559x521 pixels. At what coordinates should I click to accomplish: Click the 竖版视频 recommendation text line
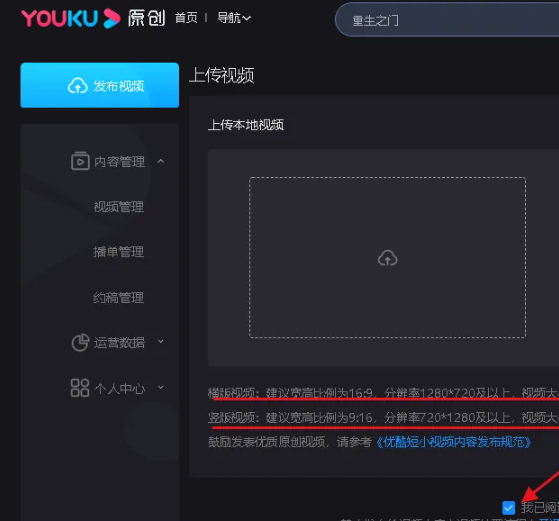(x=383, y=417)
